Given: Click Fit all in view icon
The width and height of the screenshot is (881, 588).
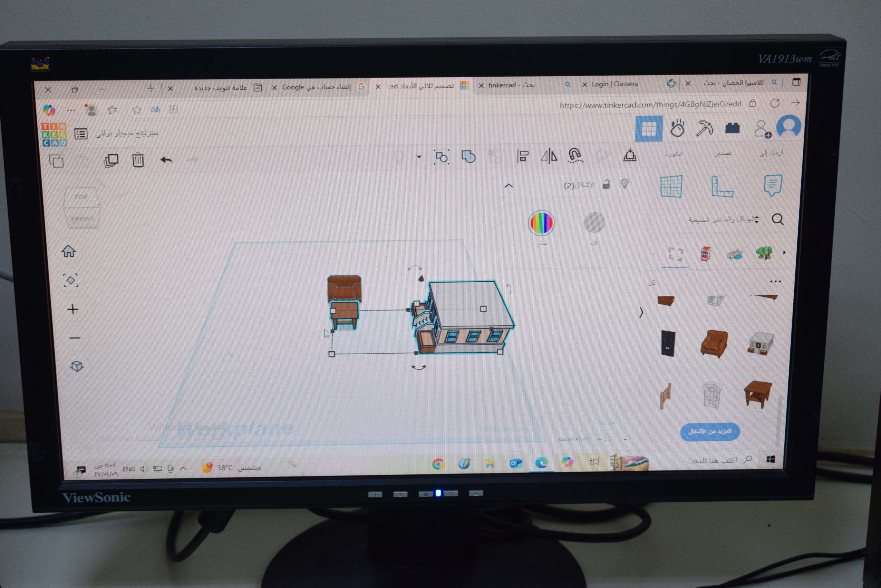Looking at the screenshot, I should click(x=71, y=280).
